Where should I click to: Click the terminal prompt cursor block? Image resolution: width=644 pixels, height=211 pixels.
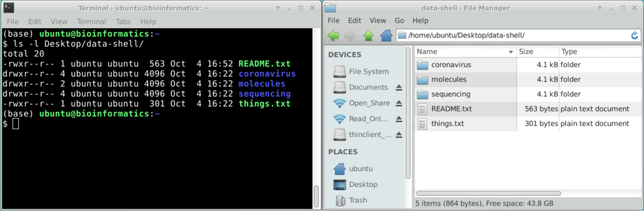coord(16,124)
